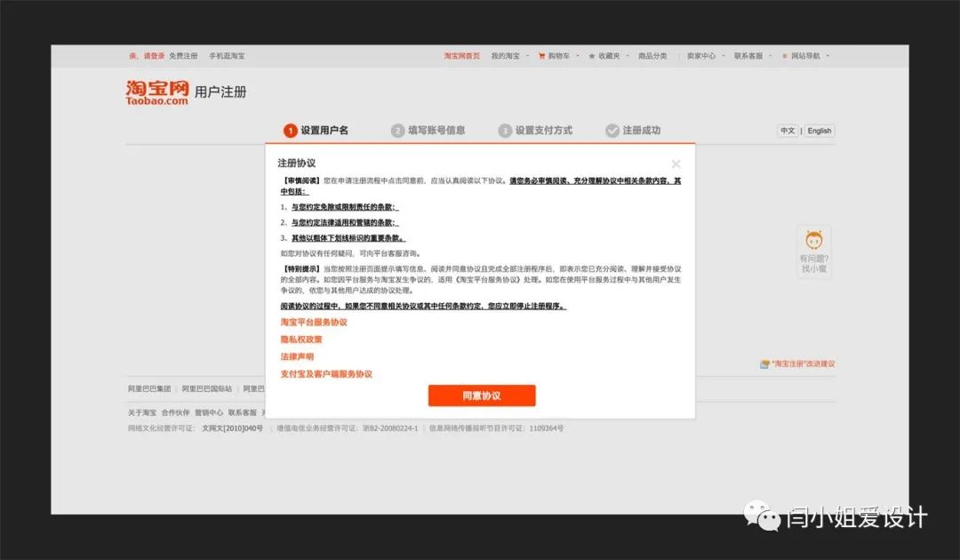Open the 手机逛淘宝 link
The height and width of the screenshot is (560, 960).
(227, 56)
